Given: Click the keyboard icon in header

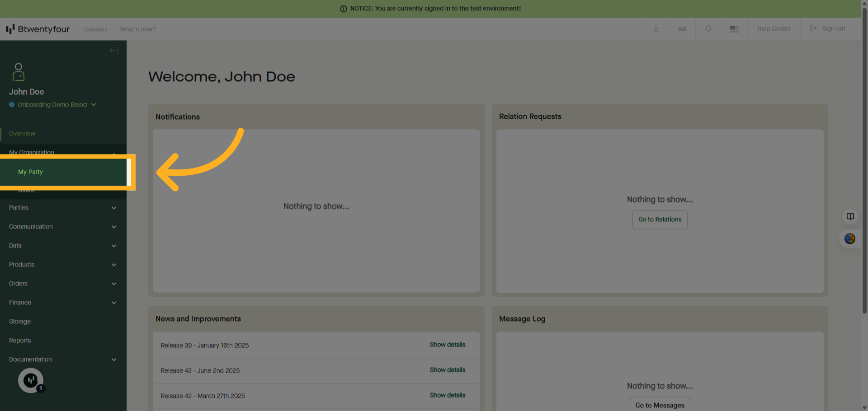Looking at the screenshot, I should [x=682, y=29].
